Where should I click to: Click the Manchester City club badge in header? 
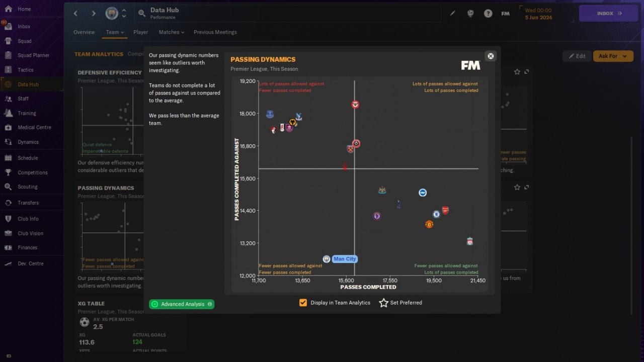click(x=112, y=14)
